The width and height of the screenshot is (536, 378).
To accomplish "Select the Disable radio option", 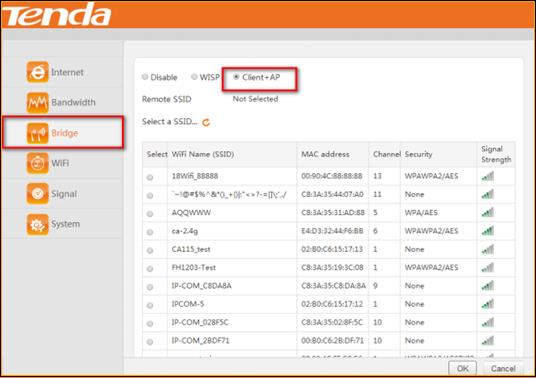I will tap(145, 77).
